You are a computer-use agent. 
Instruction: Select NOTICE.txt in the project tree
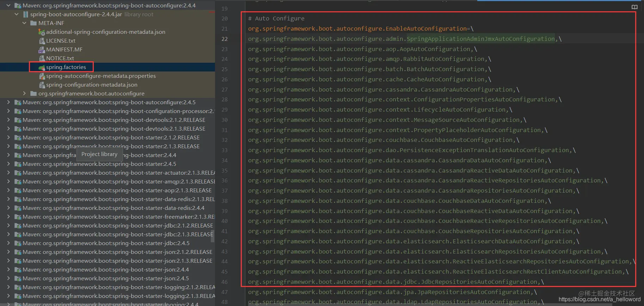(60, 58)
